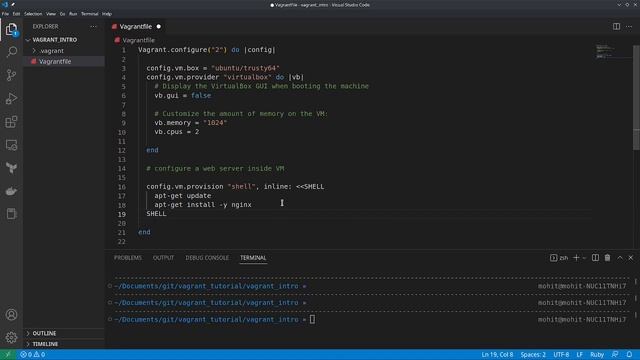Screen dimensions: 640x360
Task: Add a new terminal with plus icon
Action: point(576,258)
